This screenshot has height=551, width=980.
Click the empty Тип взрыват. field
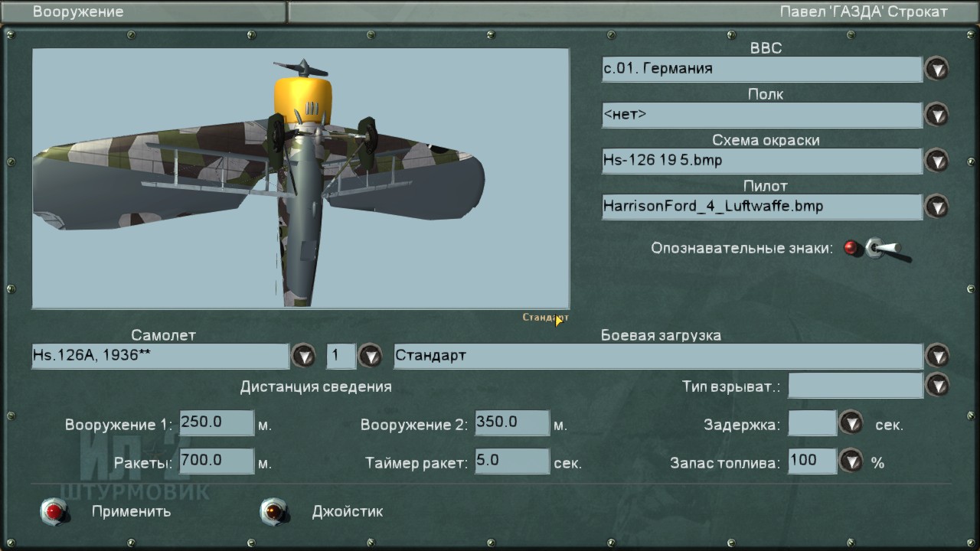click(855, 385)
